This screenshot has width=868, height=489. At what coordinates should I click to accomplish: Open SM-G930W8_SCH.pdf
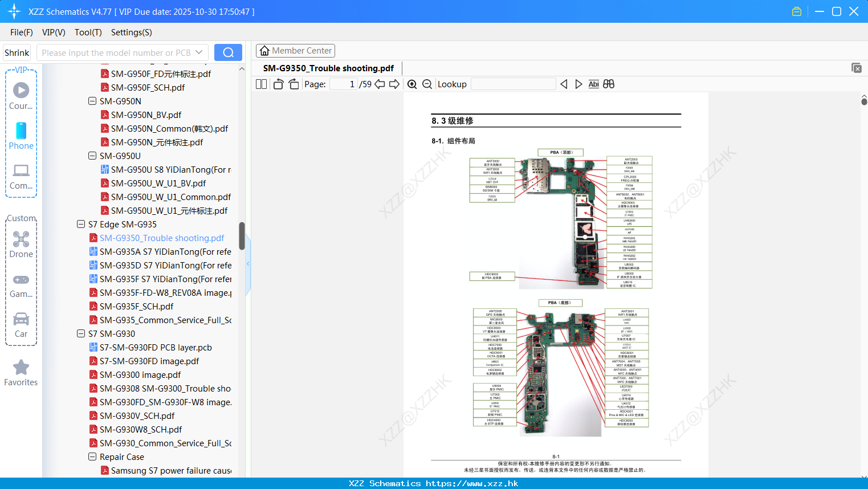(x=141, y=429)
